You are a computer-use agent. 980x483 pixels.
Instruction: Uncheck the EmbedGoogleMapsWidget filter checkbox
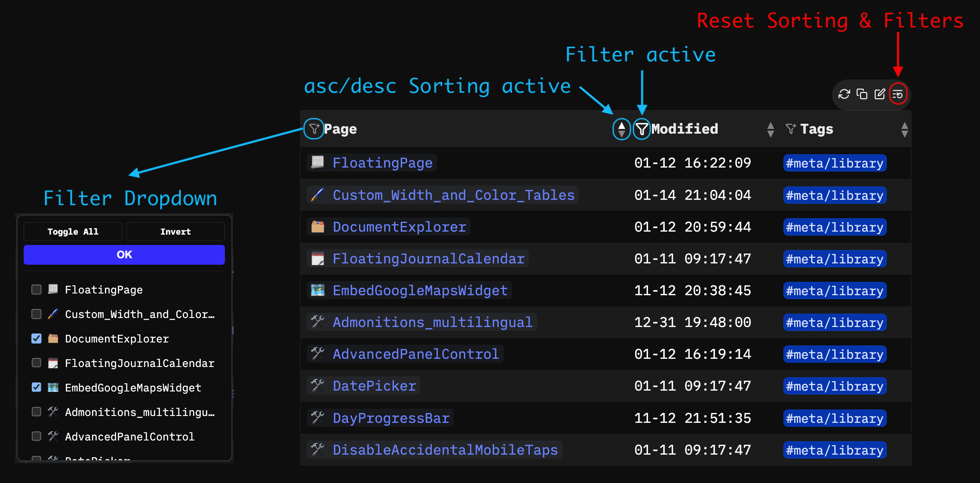tap(37, 388)
